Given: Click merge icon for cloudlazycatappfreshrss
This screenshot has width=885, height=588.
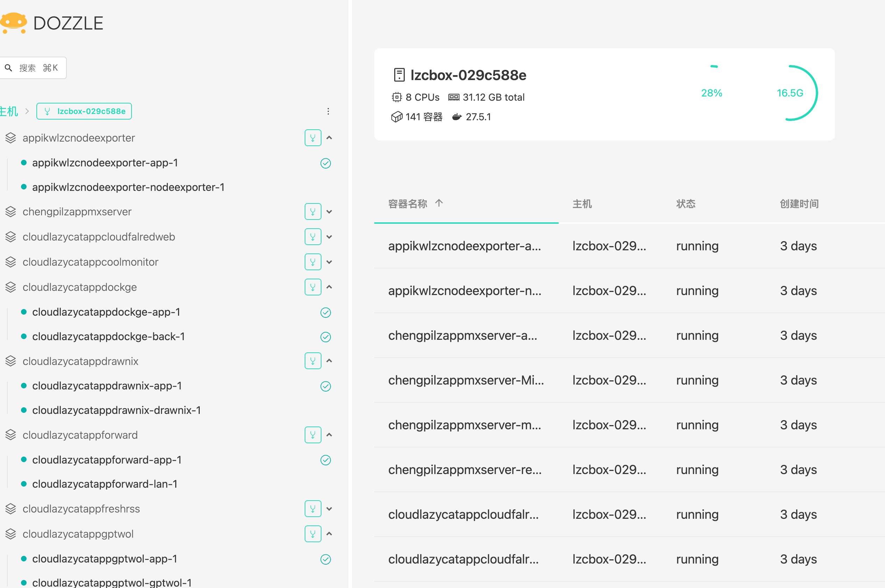Looking at the screenshot, I should [313, 509].
